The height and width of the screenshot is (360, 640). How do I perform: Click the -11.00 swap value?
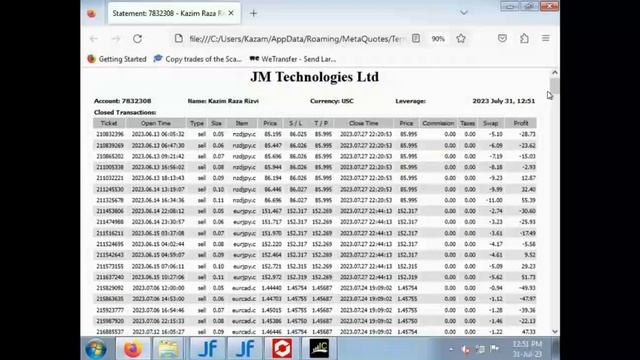pyautogui.click(x=494, y=200)
